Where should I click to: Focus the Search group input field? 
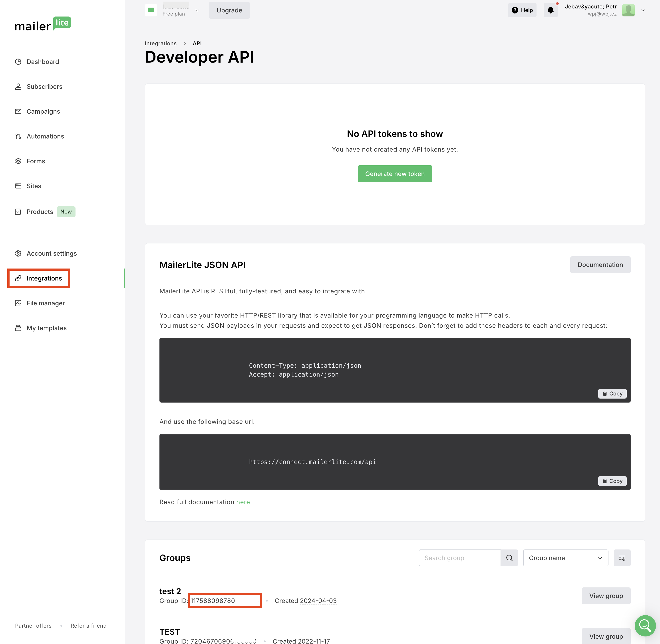pos(459,558)
